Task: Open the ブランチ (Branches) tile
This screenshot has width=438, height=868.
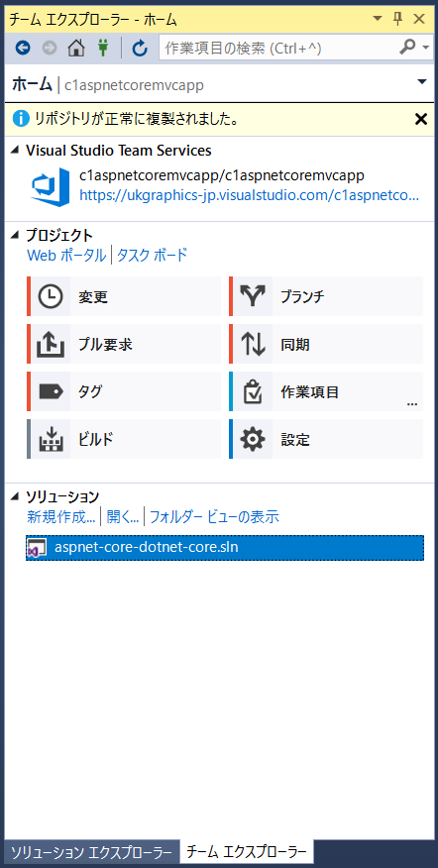Action: point(326,296)
